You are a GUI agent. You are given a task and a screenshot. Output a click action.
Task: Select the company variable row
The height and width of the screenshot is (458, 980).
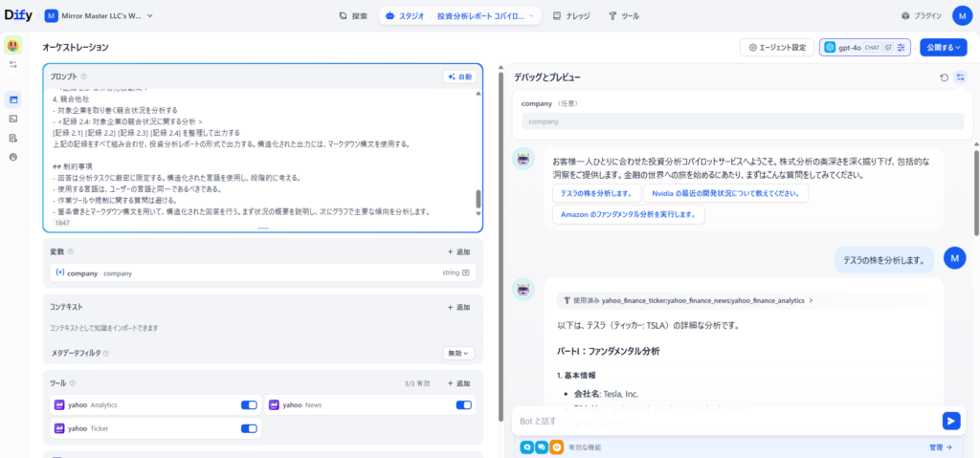pyautogui.click(x=262, y=273)
